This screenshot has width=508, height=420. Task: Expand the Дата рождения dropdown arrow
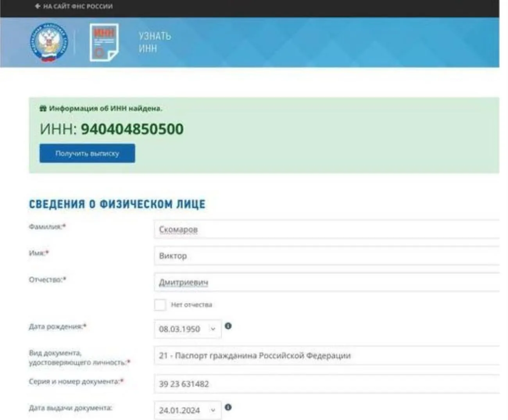(213, 329)
